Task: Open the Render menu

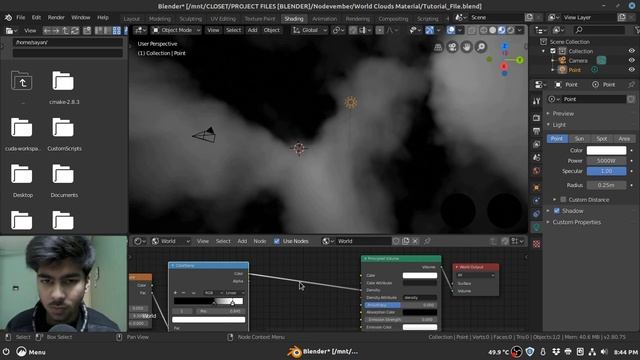Action: 56,18
